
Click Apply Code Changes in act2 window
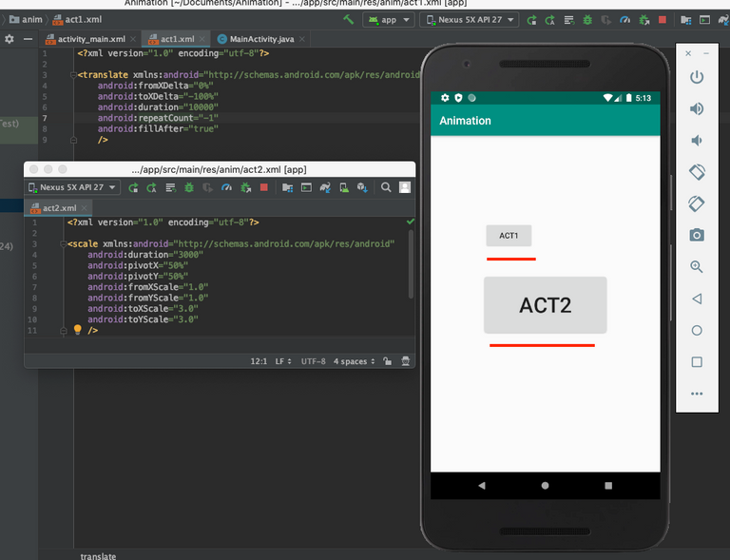[170, 187]
